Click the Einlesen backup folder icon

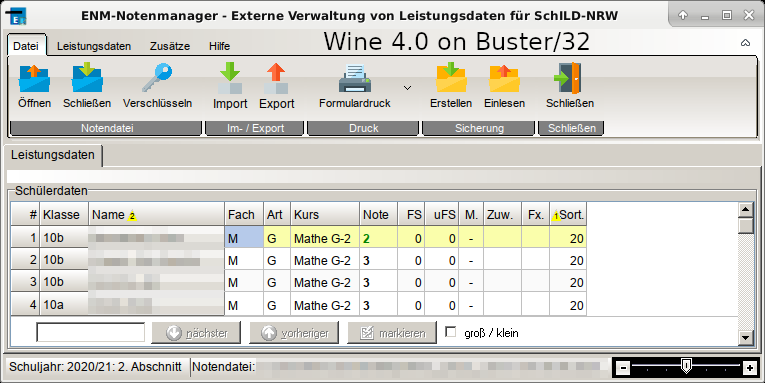(x=504, y=78)
